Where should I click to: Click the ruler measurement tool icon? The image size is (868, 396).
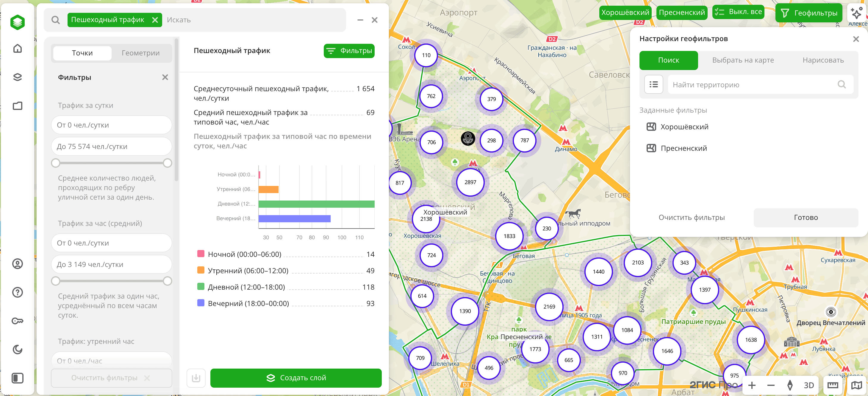pyautogui.click(x=833, y=385)
